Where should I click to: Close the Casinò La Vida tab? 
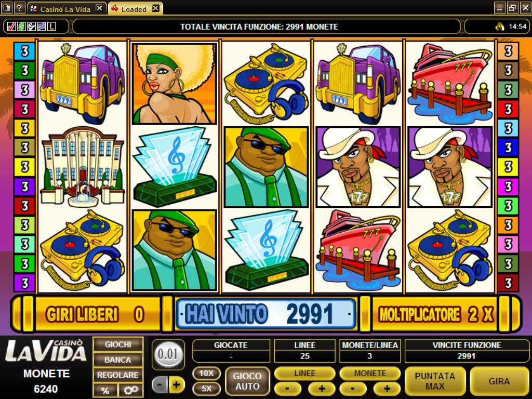pyautogui.click(x=99, y=8)
